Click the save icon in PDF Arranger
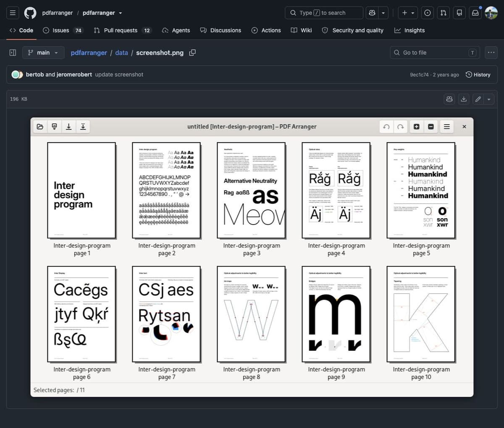This screenshot has width=504, height=428. point(68,126)
